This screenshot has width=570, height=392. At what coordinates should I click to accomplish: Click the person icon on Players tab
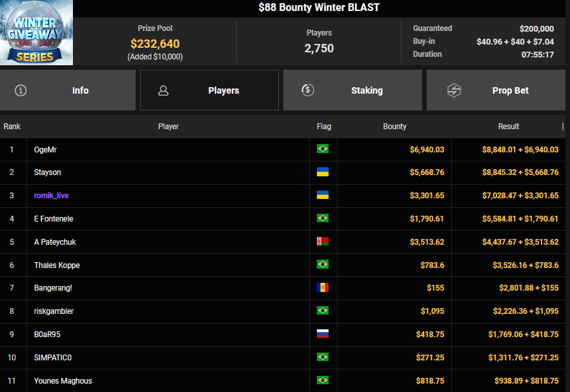point(163,90)
